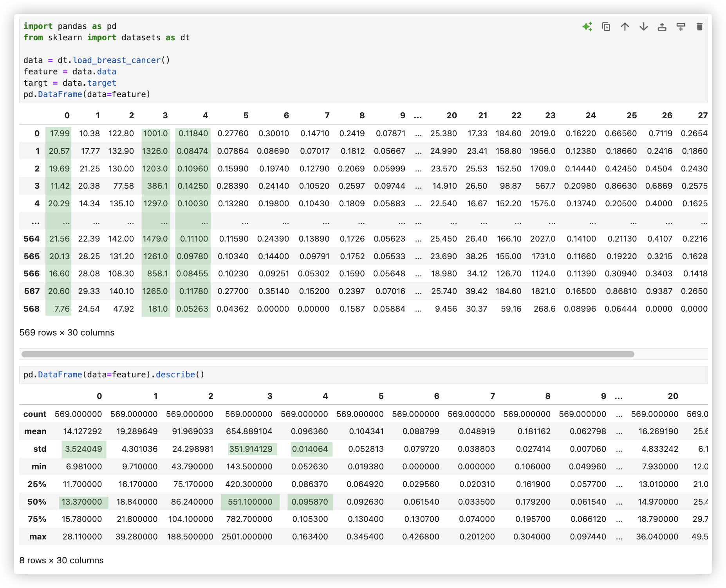
Task: Insert a new cell above this one
Action: (x=662, y=27)
